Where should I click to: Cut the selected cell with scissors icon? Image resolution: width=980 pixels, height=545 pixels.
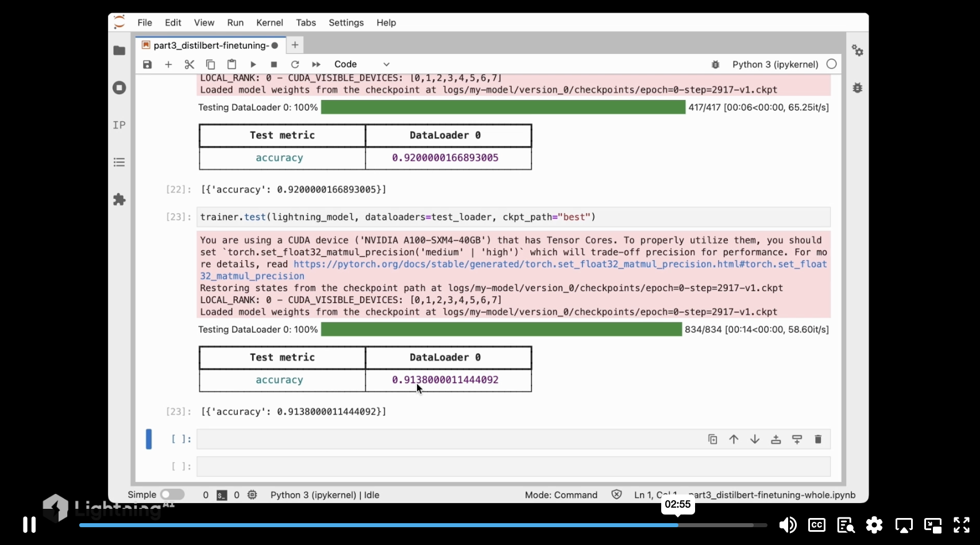pos(189,64)
